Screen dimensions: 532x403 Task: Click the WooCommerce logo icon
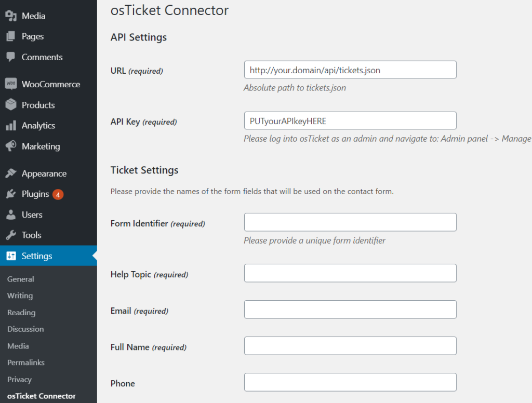pos(11,84)
